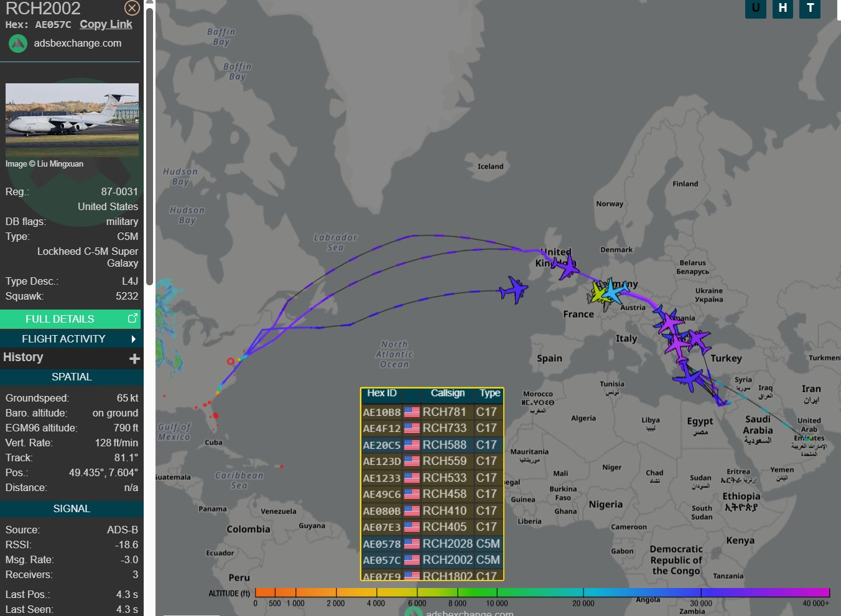This screenshot has width=841, height=616.
Task: Click hex ID AE10B8 in the table
Action: (x=382, y=413)
